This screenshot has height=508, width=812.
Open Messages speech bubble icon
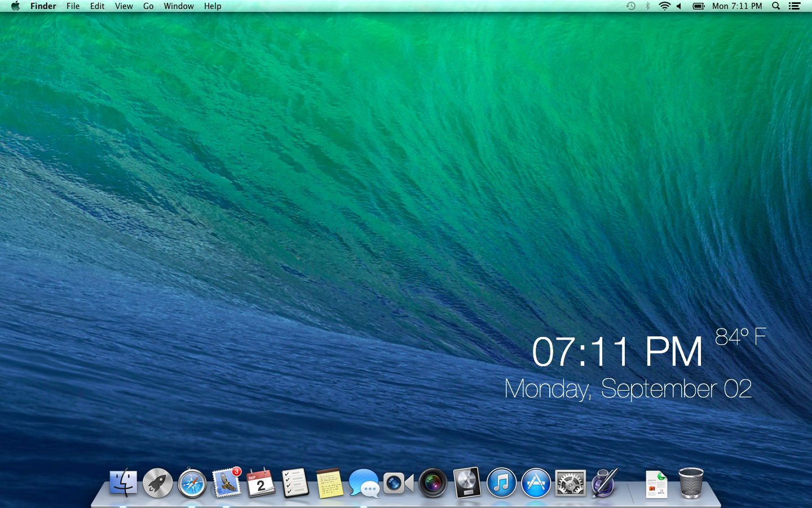point(364,484)
